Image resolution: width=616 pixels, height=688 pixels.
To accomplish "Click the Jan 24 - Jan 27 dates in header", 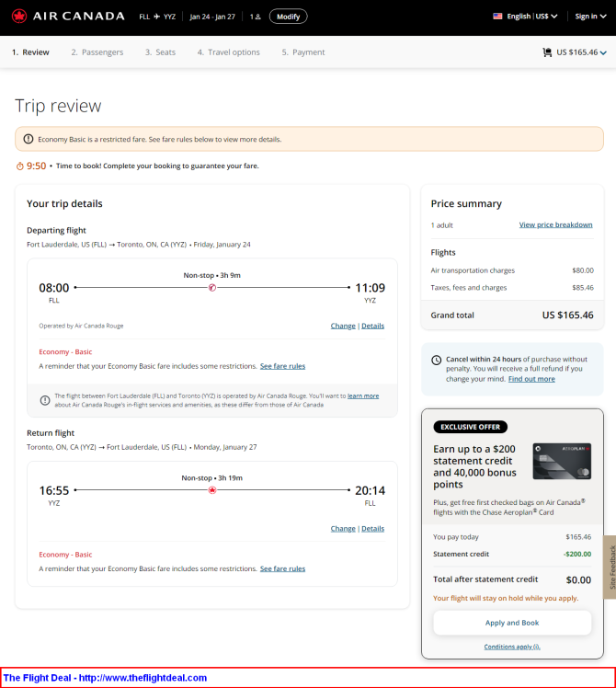I will (212, 17).
